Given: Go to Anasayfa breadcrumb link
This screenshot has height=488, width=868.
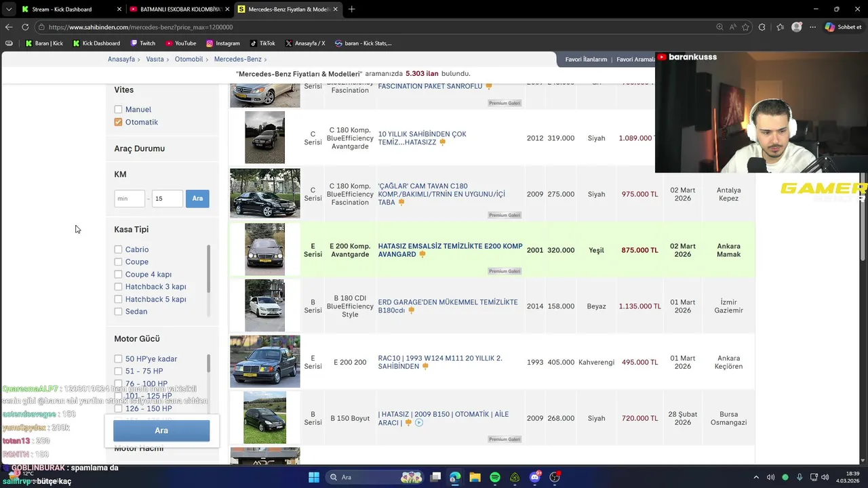Looking at the screenshot, I should 121,60.
